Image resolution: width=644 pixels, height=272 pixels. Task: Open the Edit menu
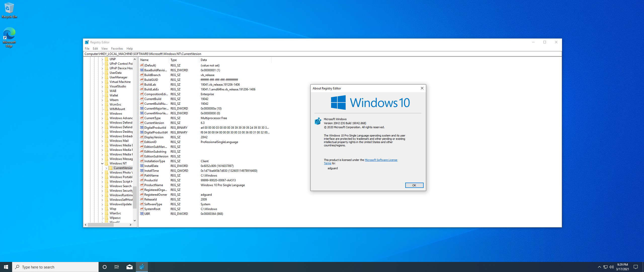95,49
